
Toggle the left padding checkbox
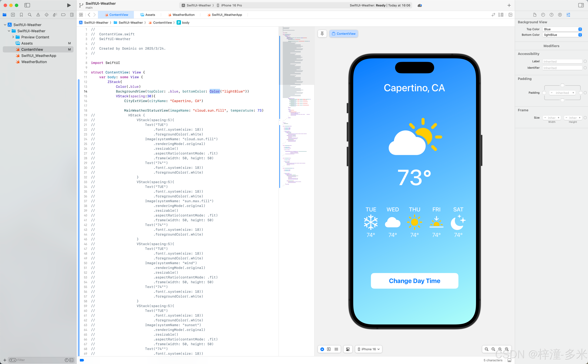(544, 93)
